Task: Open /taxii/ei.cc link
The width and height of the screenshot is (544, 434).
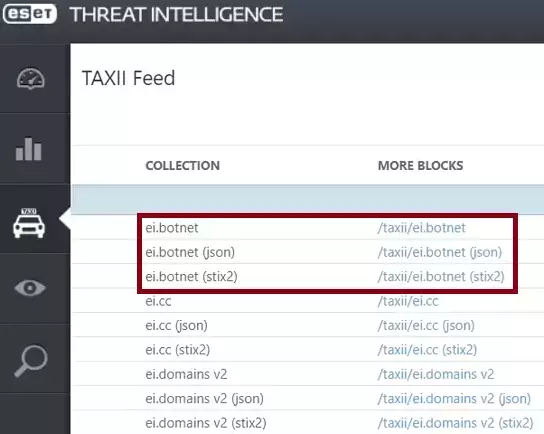Action: 408,301
